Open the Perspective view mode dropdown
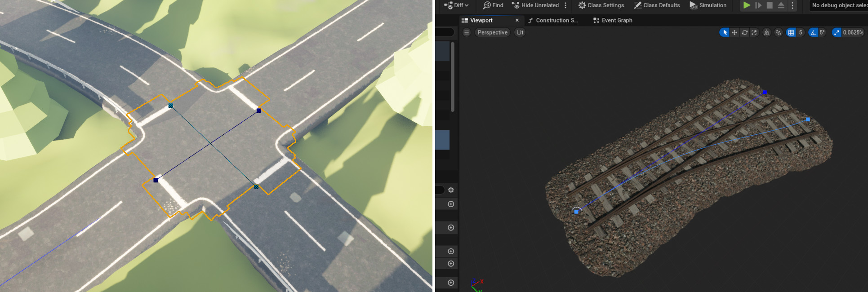Screen dimensions: 868x292 click(x=492, y=32)
